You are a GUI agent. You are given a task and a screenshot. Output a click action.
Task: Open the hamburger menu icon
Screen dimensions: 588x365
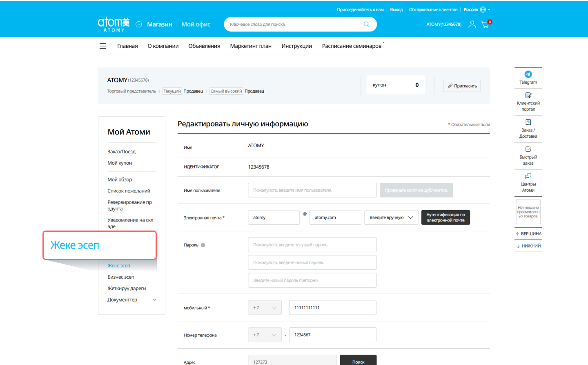tap(103, 46)
